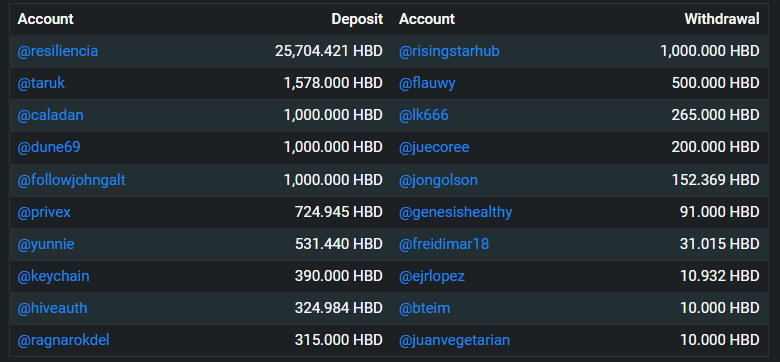Open @yunnie account page
This screenshot has width=780, height=362.
coord(46,244)
